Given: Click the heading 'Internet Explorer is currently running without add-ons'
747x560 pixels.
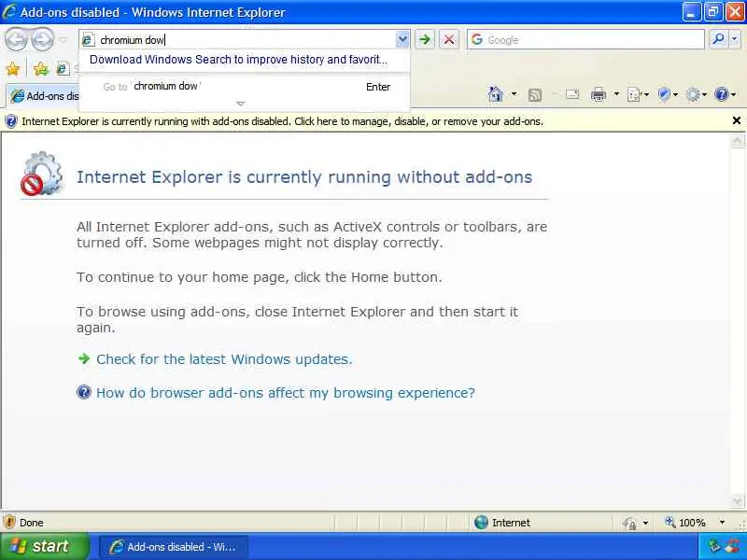Looking at the screenshot, I should (x=304, y=177).
